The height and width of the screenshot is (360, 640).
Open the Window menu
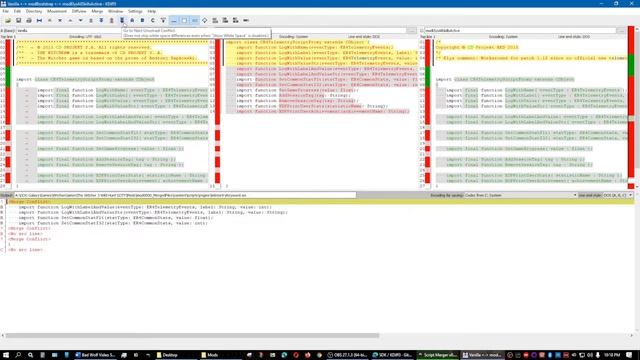tap(115, 11)
